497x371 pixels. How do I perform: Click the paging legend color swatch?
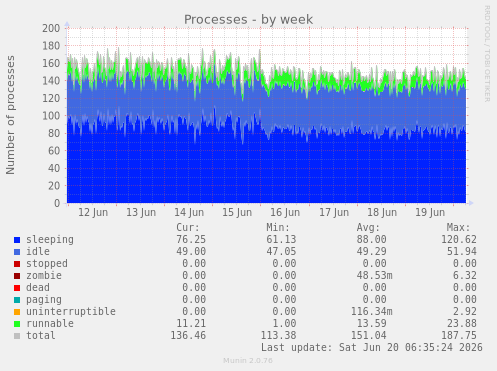click(x=17, y=300)
